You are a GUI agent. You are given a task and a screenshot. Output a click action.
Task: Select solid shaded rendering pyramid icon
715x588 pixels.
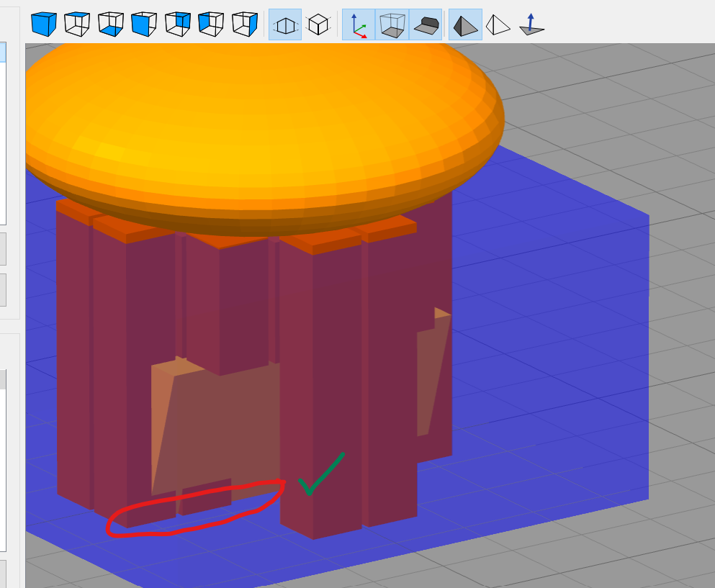466,24
